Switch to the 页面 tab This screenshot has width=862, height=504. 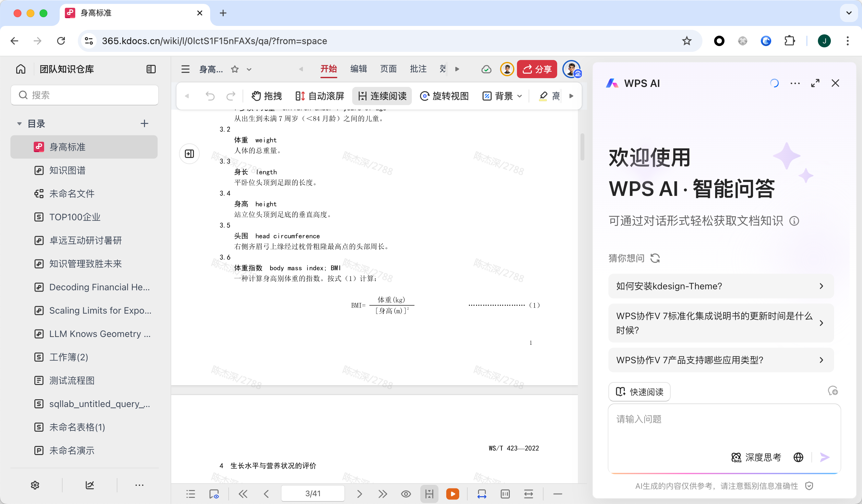388,69
